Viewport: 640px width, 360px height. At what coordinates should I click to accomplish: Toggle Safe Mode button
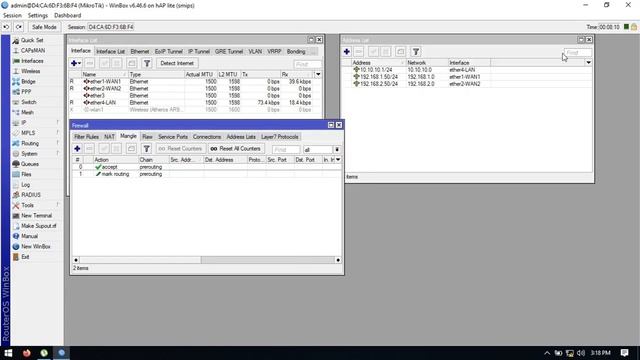click(x=44, y=27)
